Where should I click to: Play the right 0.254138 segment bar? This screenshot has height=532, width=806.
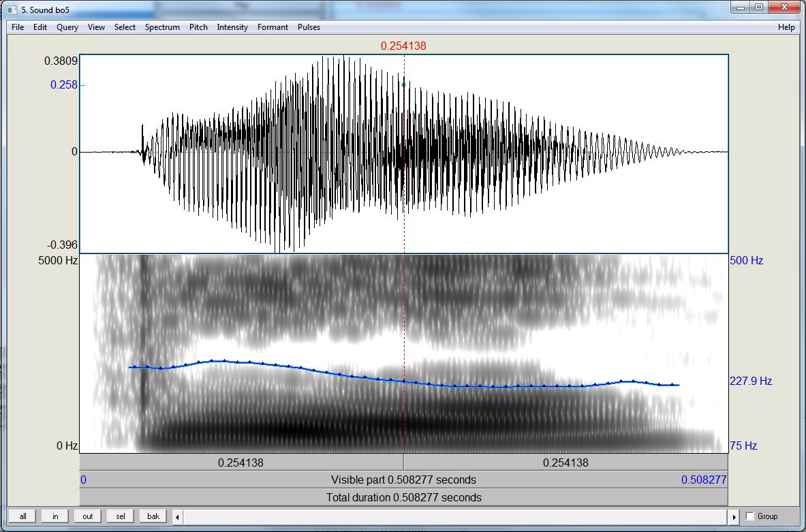566,462
